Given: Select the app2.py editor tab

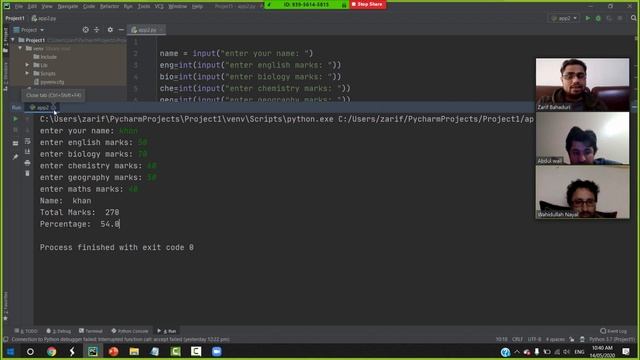Looking at the screenshot, I should point(147,30).
